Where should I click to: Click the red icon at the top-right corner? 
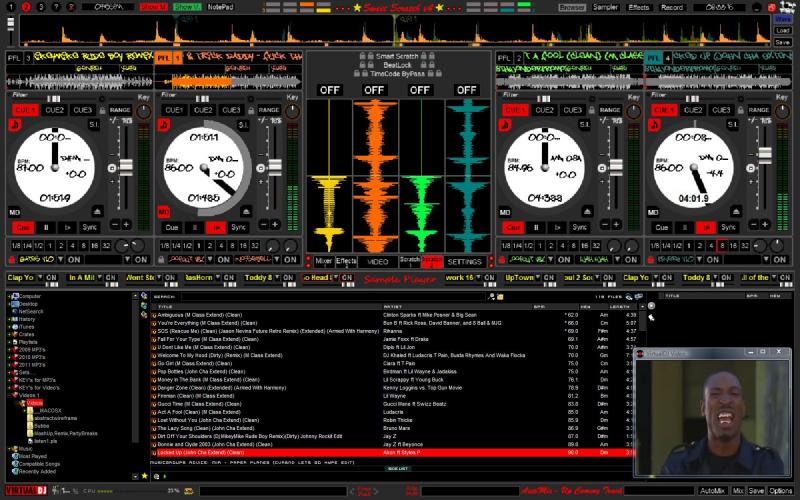(771, 7)
